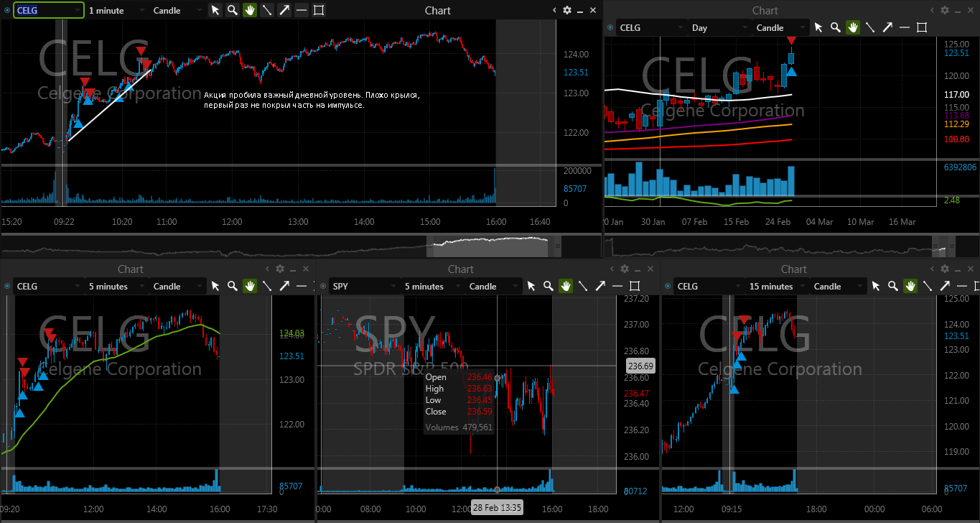
Task: Select the pointer tool in the 15 minutes chart
Action: [876, 286]
